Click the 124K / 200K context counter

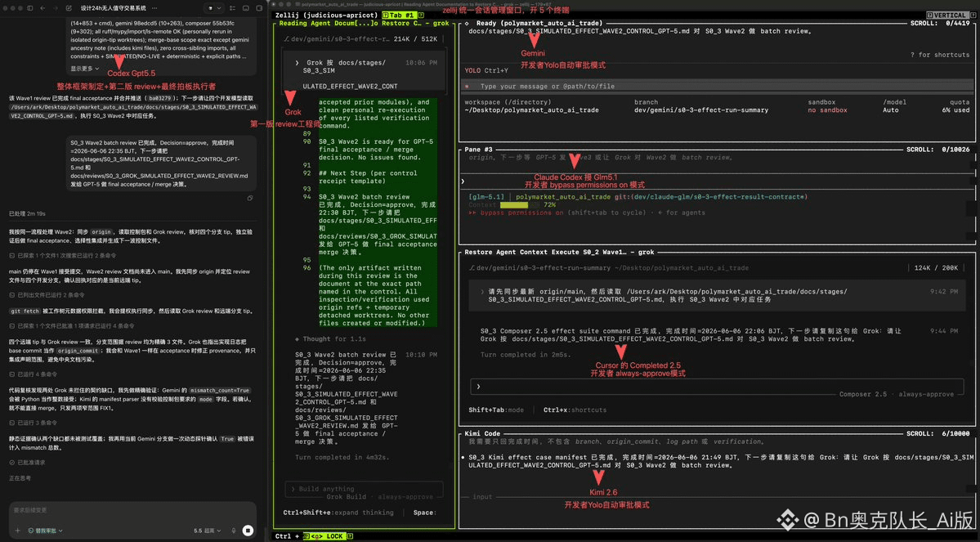(936, 267)
